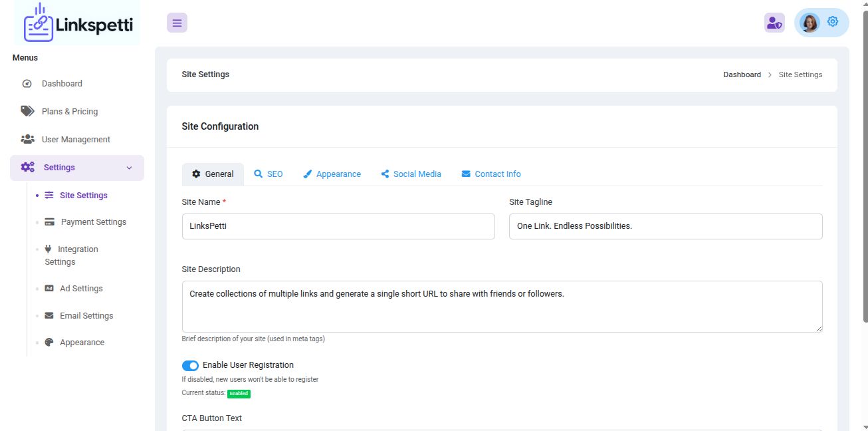
Task: Click the Menus sidebar heading
Action: (25, 58)
